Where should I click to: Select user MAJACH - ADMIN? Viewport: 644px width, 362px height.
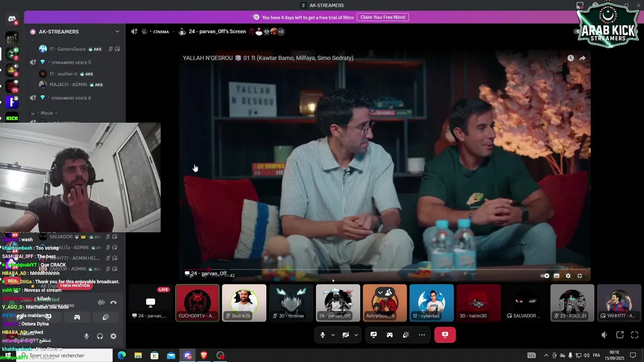click(68, 84)
